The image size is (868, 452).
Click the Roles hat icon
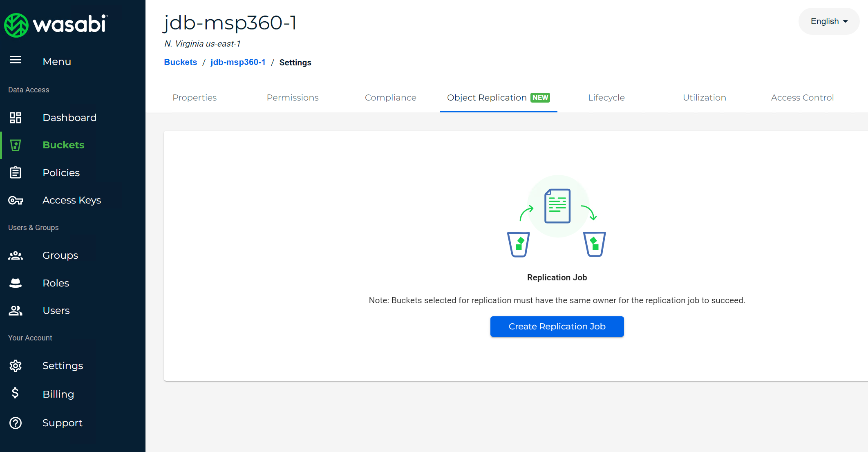(16, 283)
